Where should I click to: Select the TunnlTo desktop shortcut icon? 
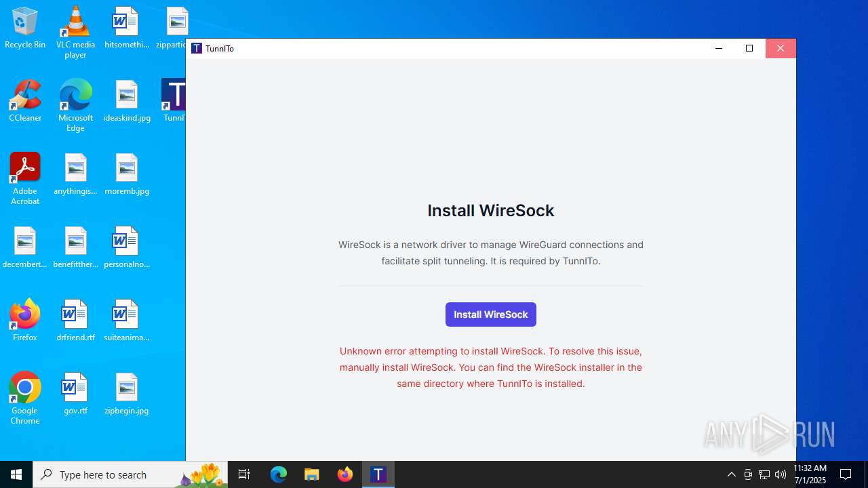point(174,101)
